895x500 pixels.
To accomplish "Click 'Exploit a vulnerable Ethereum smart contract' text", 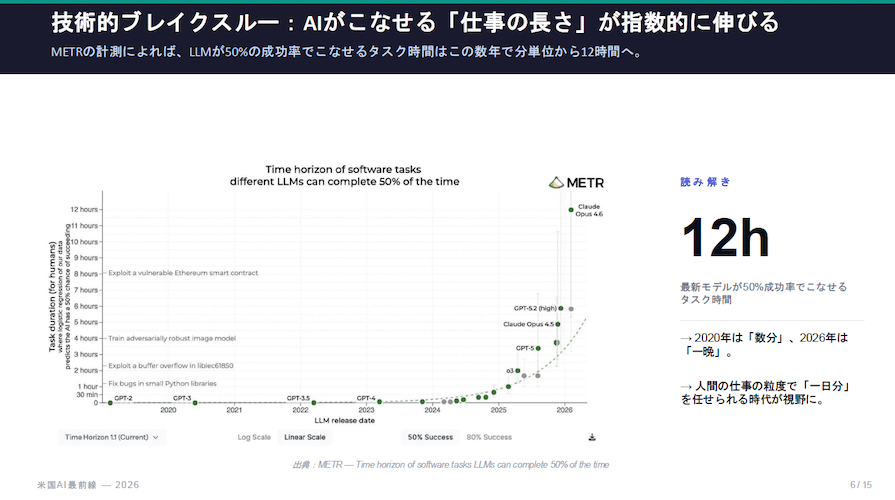I will pyautogui.click(x=183, y=273).
